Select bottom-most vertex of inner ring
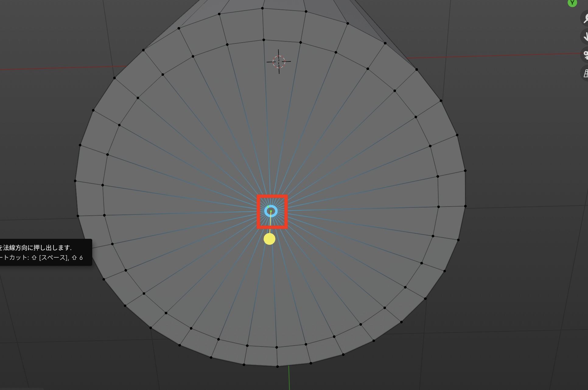The width and height of the screenshot is (588, 390). tap(277, 347)
